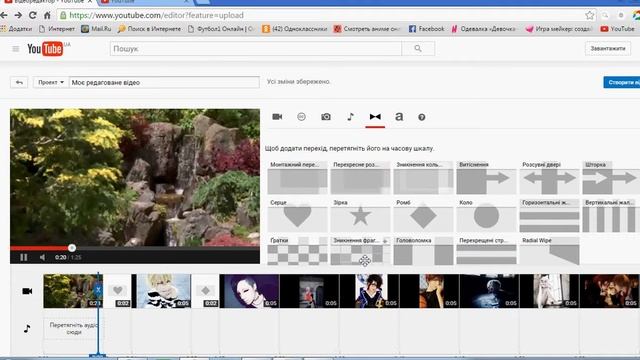
Task: Mute the preview player volume
Action: (42, 257)
